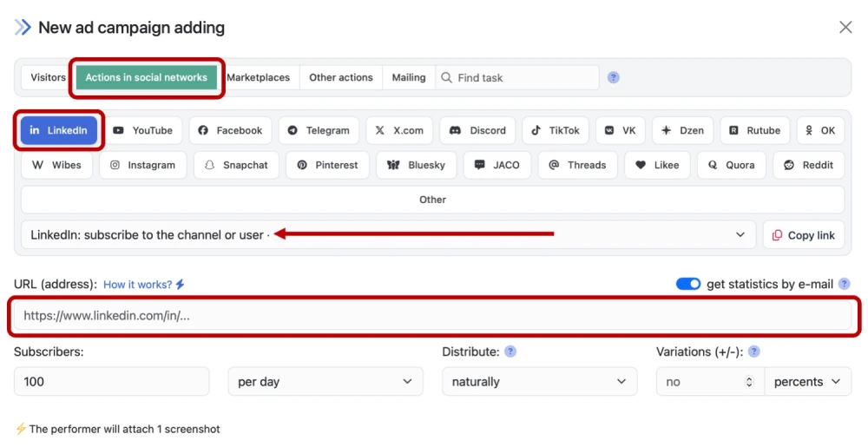This screenshot has width=868, height=447.
Task: Open the Distribute naturally dropdown
Action: click(538, 382)
